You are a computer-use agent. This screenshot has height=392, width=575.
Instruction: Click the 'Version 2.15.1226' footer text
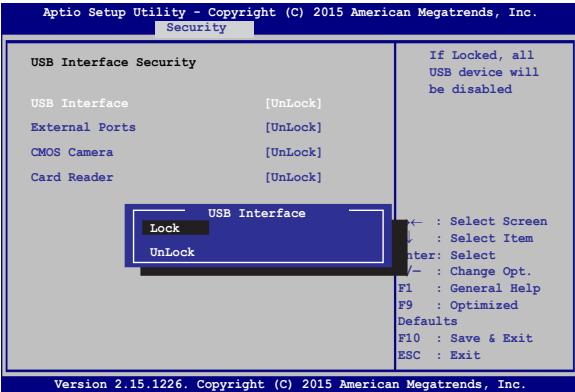(x=121, y=384)
